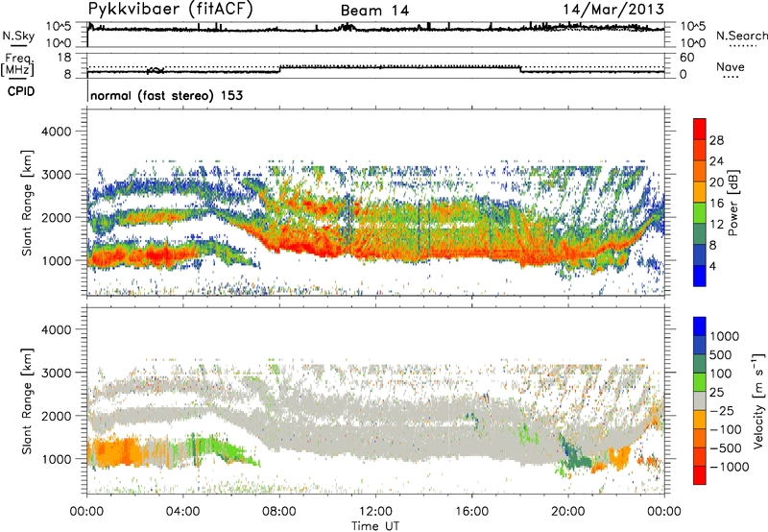The height and width of the screenshot is (532, 768).
Task: Click the '-1000' value on velocity scale
Action: 730,467
